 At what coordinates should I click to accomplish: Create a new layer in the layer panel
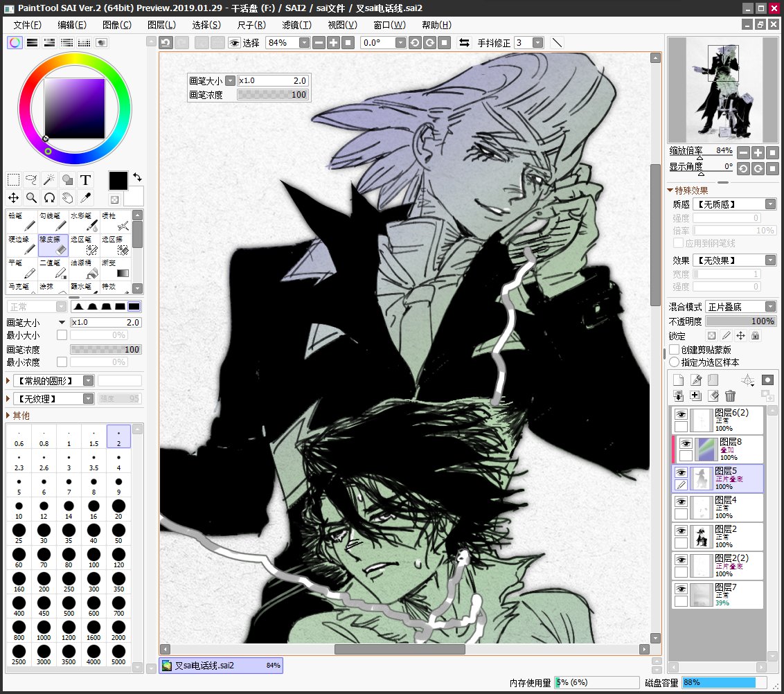[678, 380]
